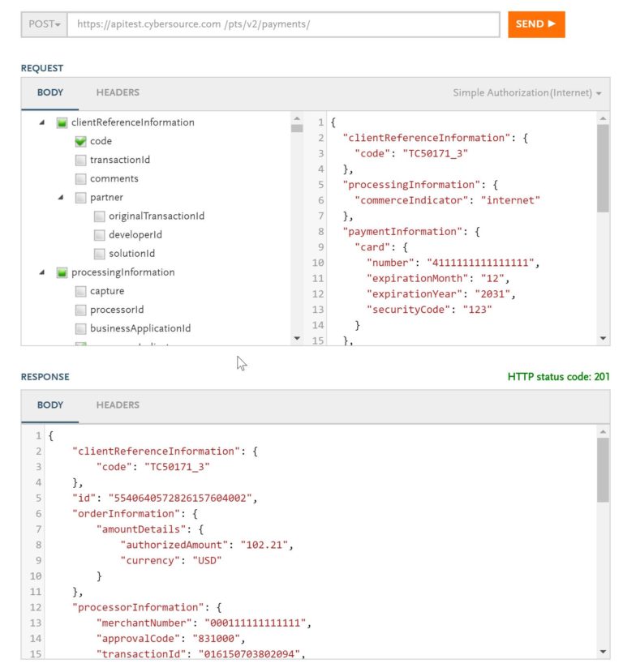623x672 pixels.
Task: Collapse the processingInformation tree node
Action: coord(41,272)
